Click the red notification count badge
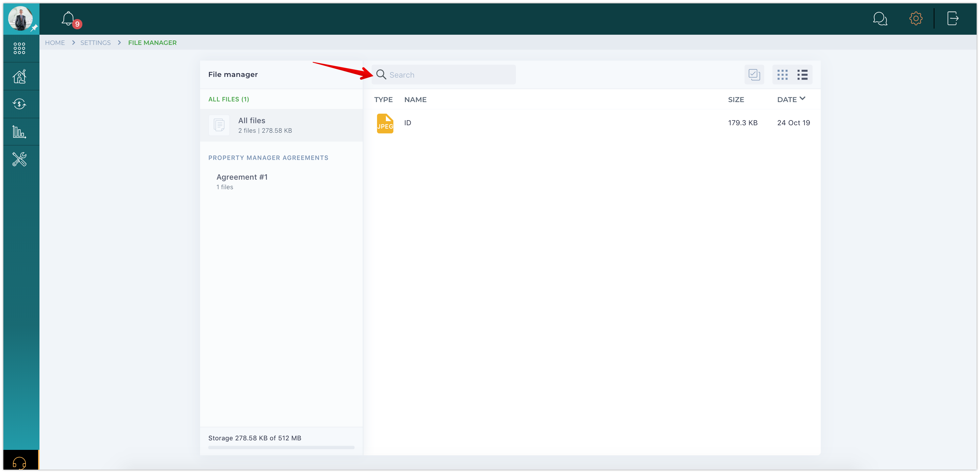Screen dimensions: 980x473 pos(77,24)
